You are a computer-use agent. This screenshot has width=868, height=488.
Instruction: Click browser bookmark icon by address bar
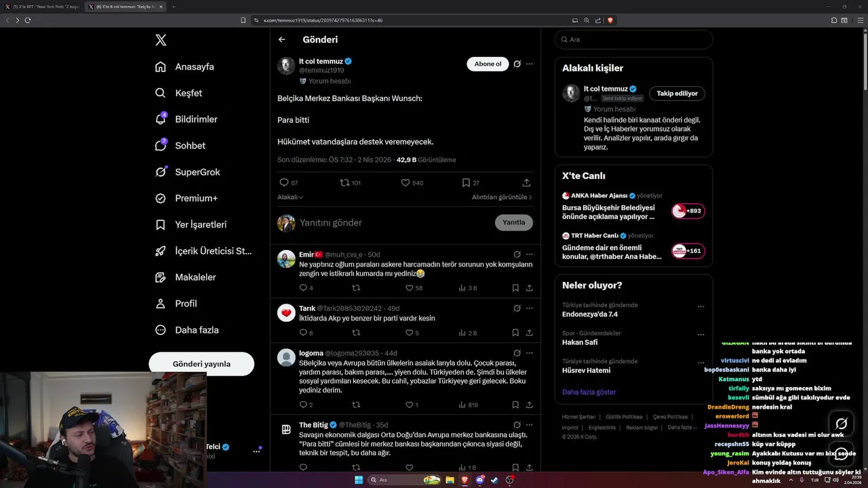(x=243, y=20)
